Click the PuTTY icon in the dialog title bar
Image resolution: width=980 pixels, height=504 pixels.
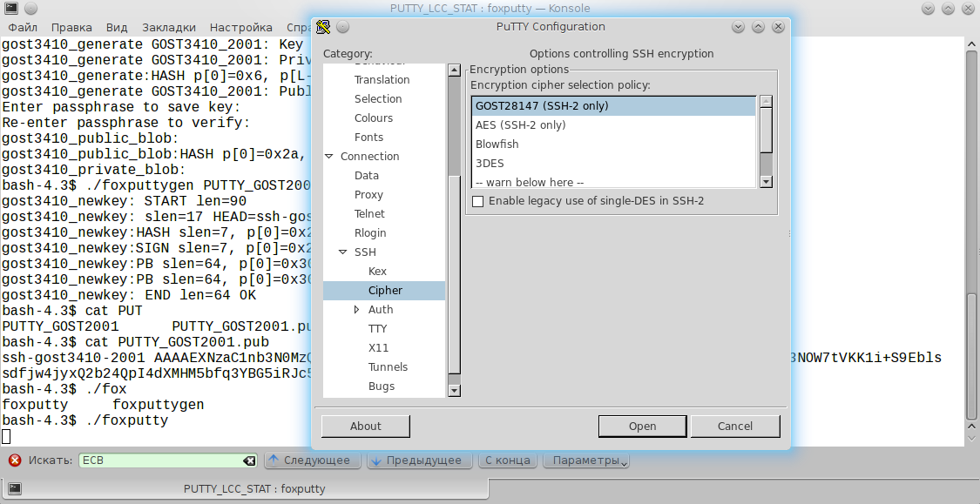click(x=323, y=26)
